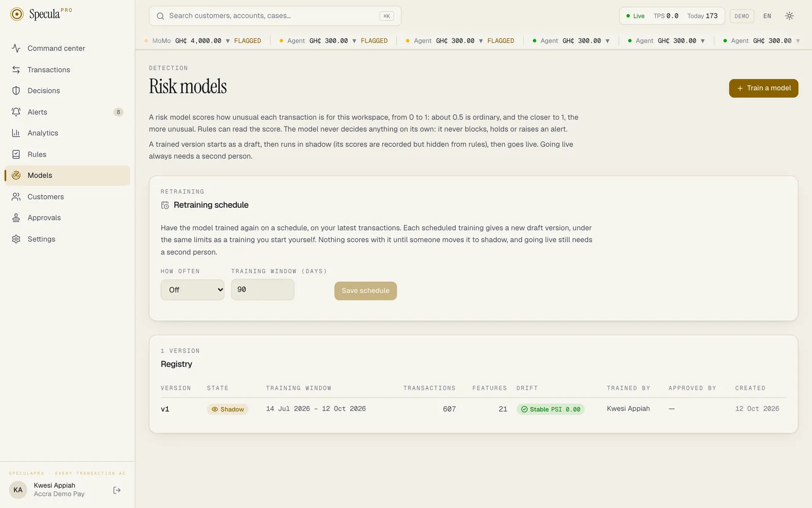Open the Decisions shield icon

[x=16, y=90]
